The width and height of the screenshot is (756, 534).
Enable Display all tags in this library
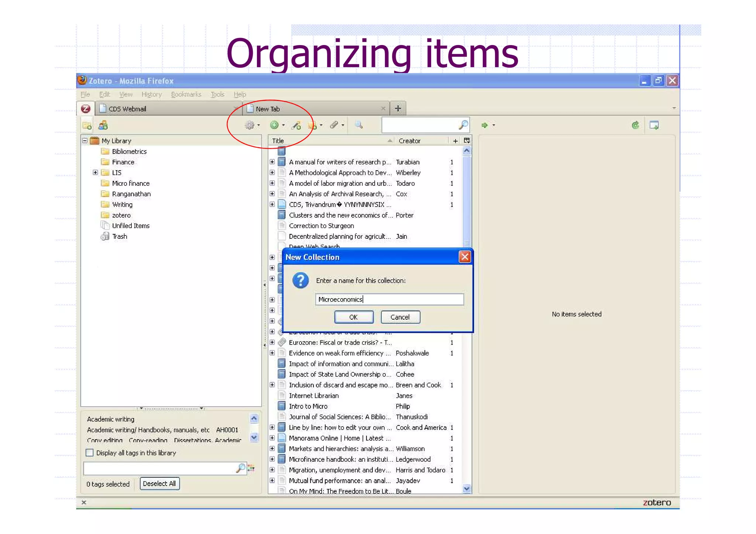coord(89,452)
